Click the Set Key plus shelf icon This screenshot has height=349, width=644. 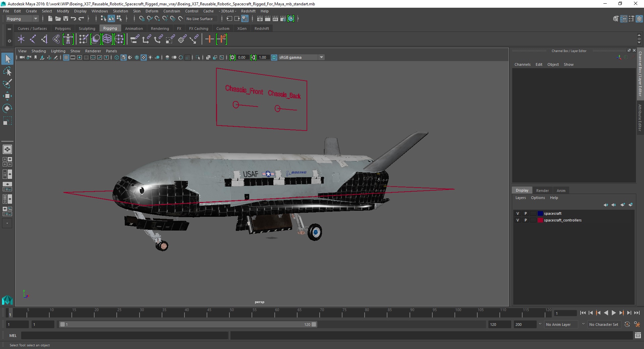(210, 39)
